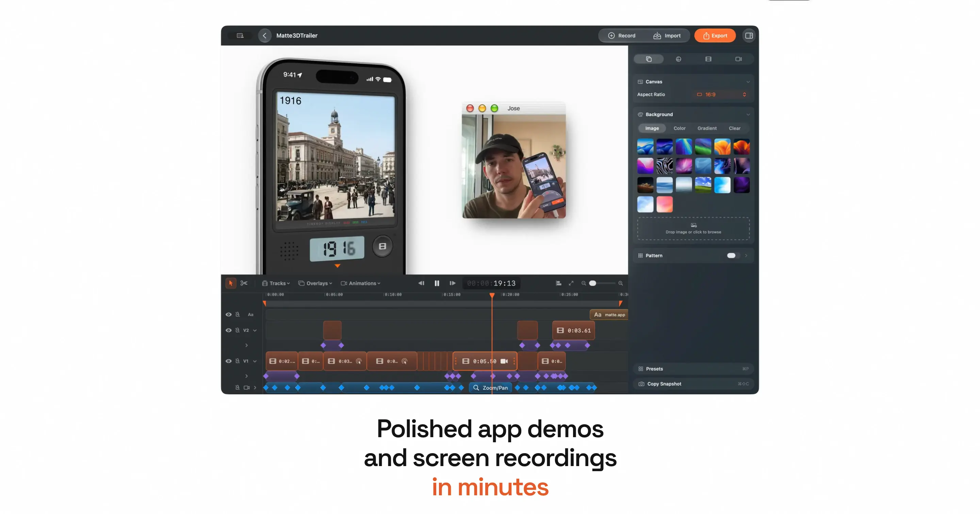Image resolution: width=980 pixels, height=514 pixels.
Task: Open the Presets panel
Action: coord(693,369)
